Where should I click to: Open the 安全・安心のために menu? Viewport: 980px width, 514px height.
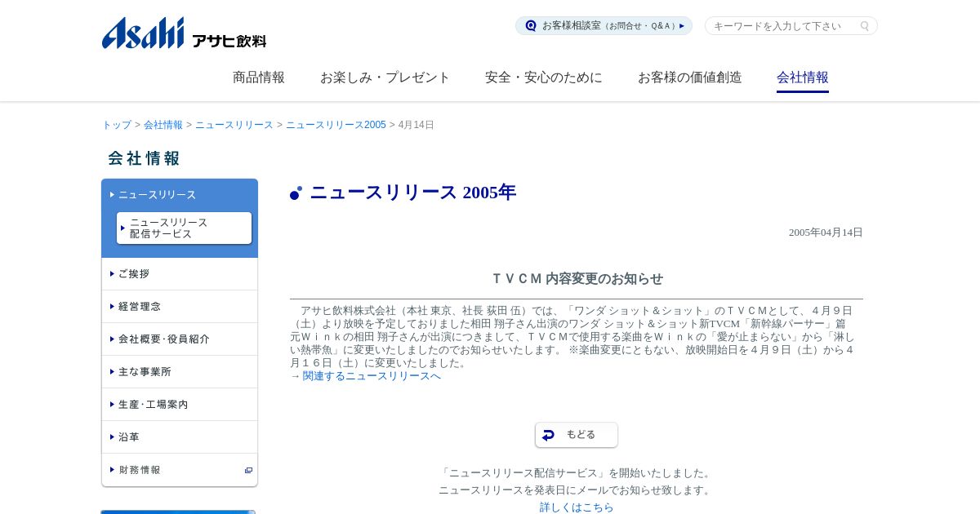click(544, 78)
